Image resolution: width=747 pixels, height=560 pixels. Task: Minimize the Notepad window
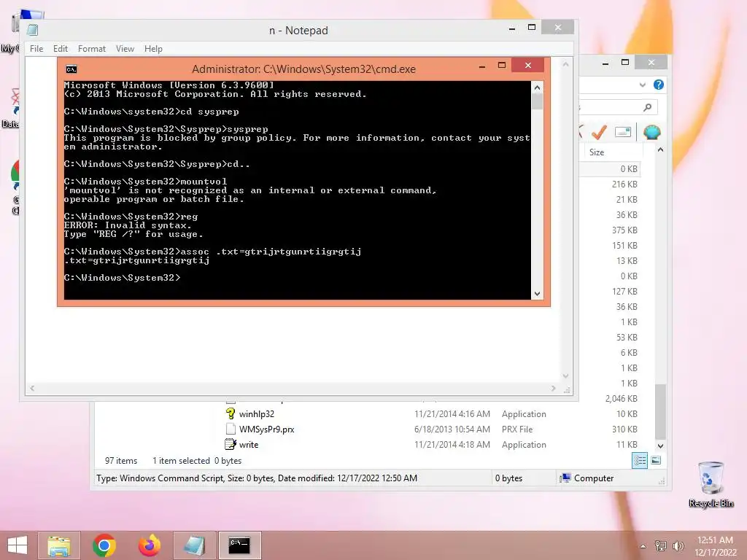pos(512,28)
